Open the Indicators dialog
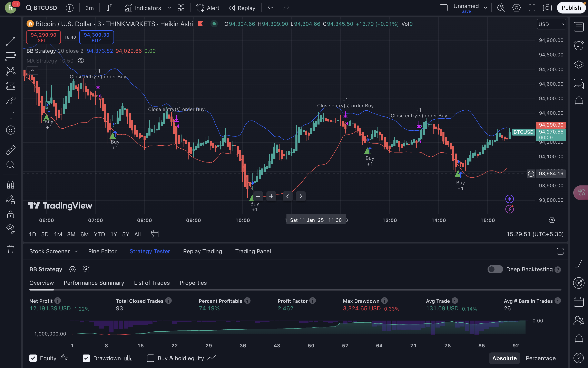This screenshot has width=588, height=368. point(143,8)
